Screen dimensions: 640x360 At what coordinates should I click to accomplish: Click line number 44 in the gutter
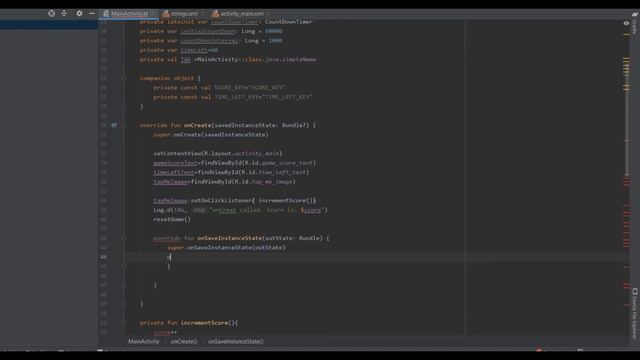pyautogui.click(x=103, y=257)
